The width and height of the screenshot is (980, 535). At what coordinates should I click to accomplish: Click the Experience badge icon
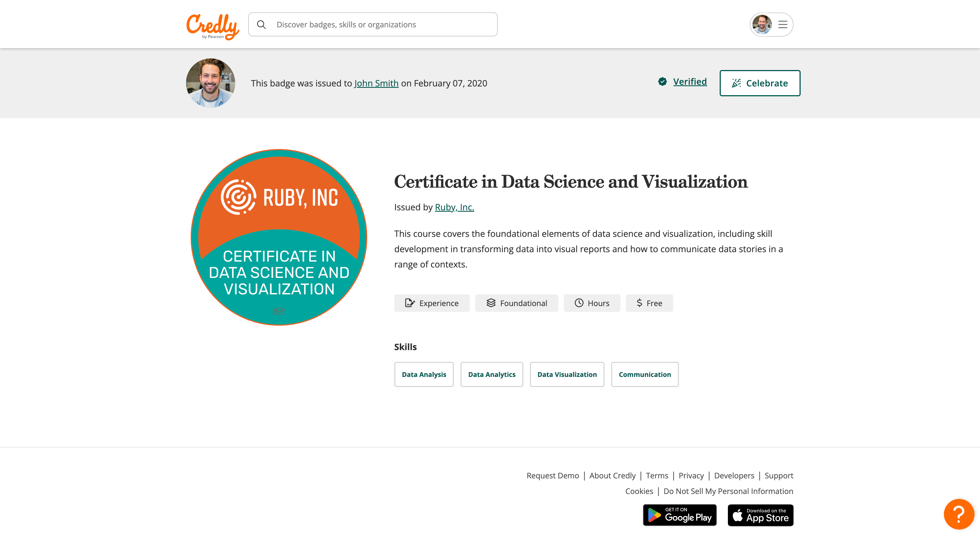(409, 303)
